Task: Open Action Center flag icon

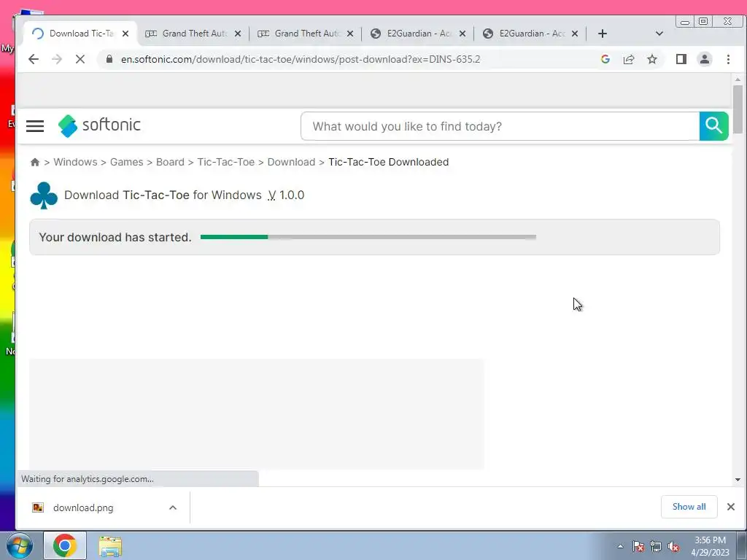Action: [638, 547]
